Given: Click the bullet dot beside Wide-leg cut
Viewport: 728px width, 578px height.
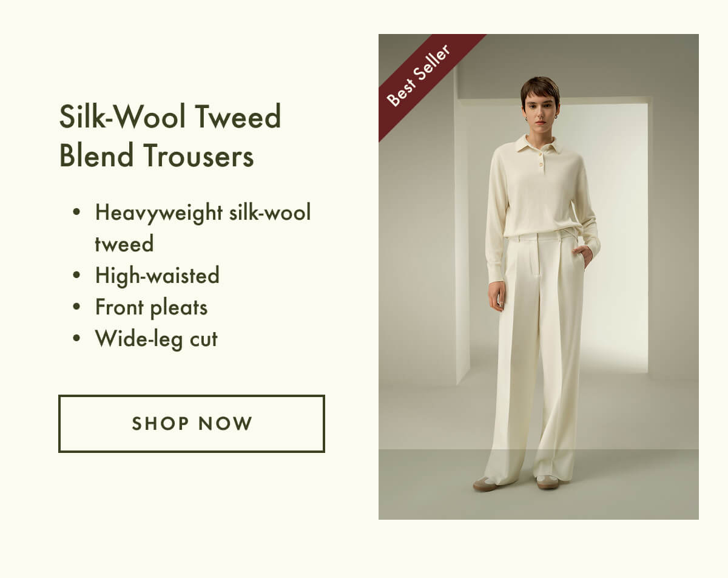Looking at the screenshot, I should (76, 339).
